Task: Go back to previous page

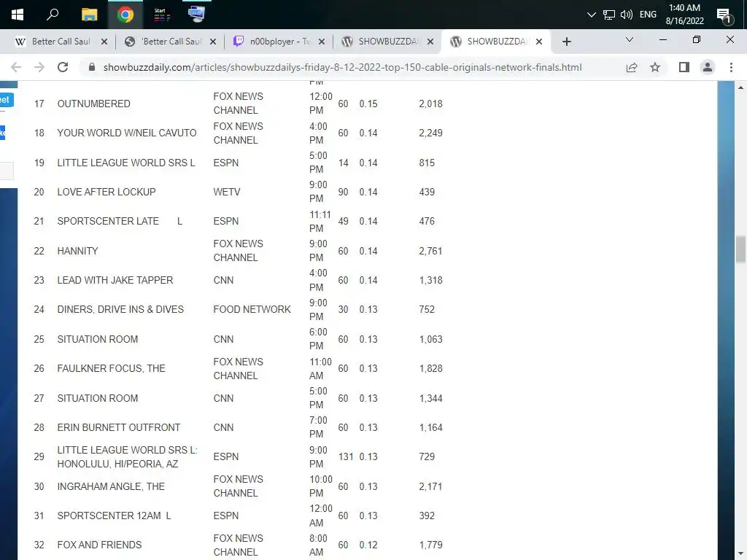Action: tap(16, 67)
